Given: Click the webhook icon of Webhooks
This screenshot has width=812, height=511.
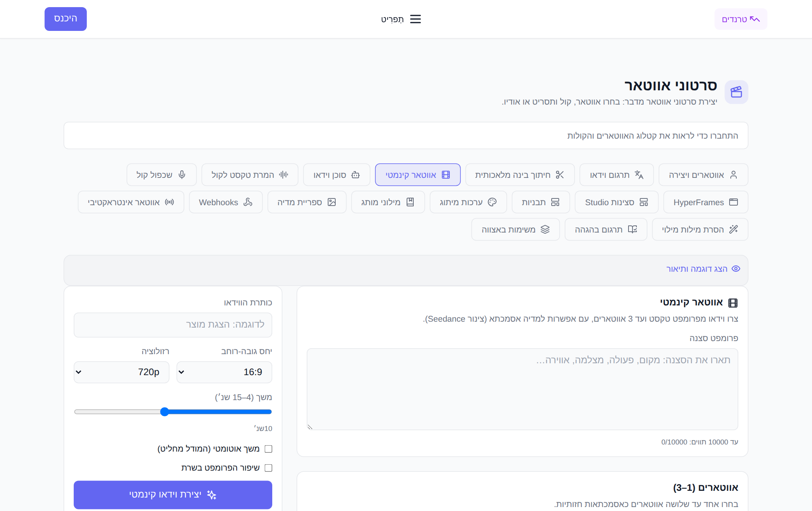Looking at the screenshot, I should (x=248, y=202).
